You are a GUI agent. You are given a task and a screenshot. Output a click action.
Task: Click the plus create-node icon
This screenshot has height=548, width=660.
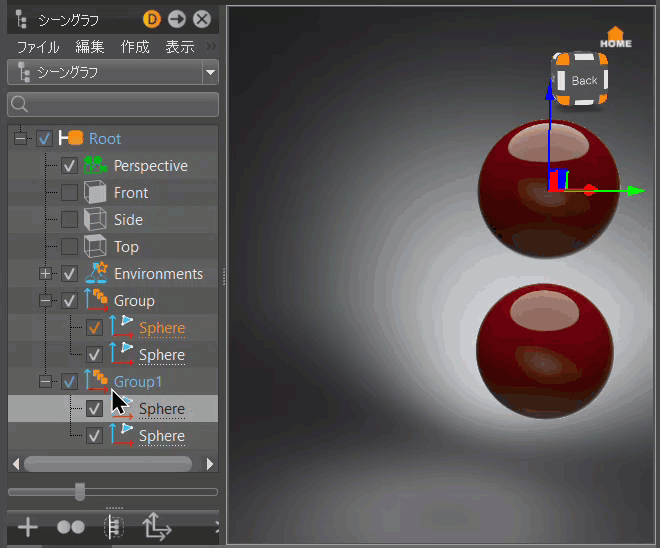point(28,527)
